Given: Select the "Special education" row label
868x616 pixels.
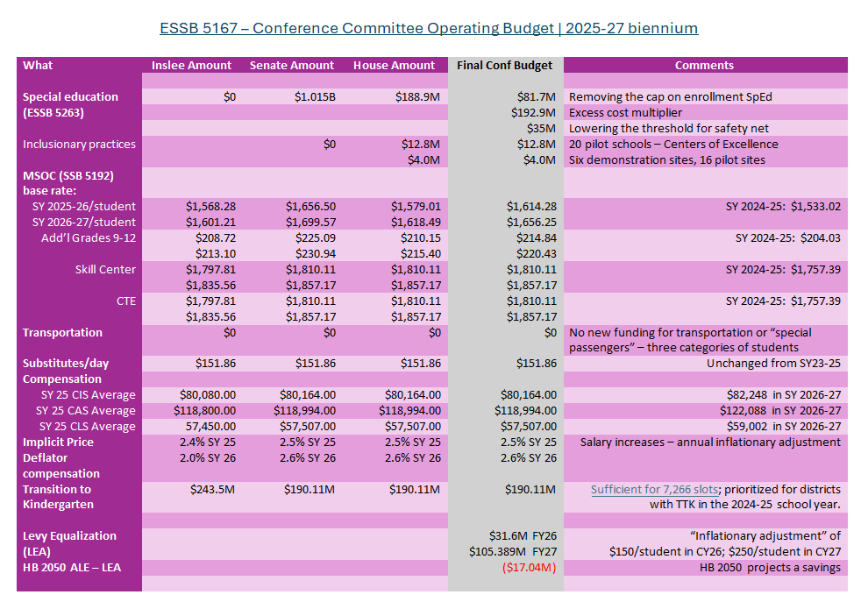Looking at the screenshot, I should 70,96.
